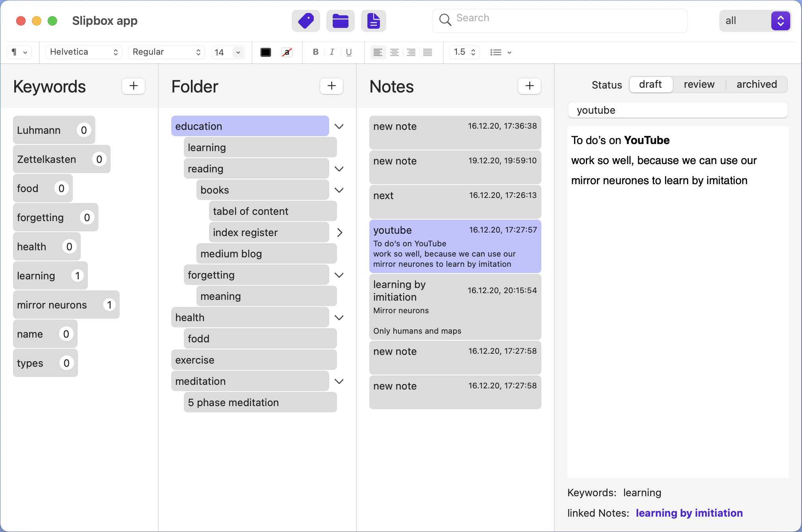
Task: Collapse the education folder chevron
Action: tap(339, 126)
